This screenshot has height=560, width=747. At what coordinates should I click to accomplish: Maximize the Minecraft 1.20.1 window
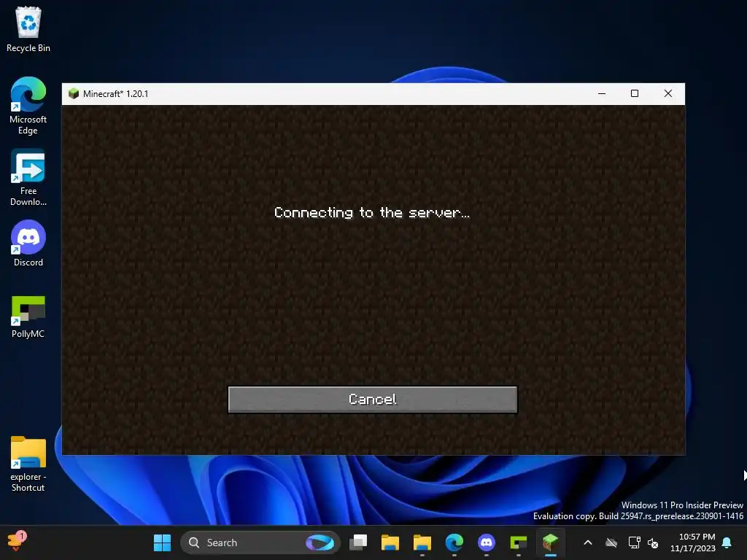coord(635,93)
